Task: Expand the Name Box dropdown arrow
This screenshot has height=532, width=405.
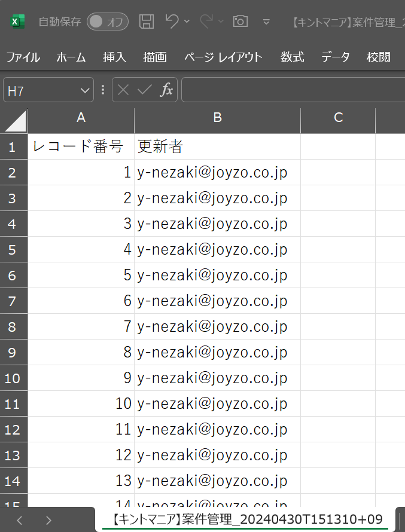Action: click(x=85, y=91)
